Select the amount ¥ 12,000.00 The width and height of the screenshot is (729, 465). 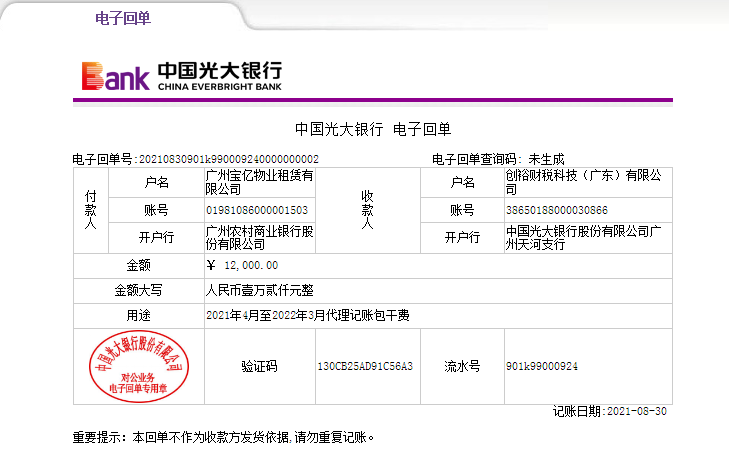tap(242, 266)
